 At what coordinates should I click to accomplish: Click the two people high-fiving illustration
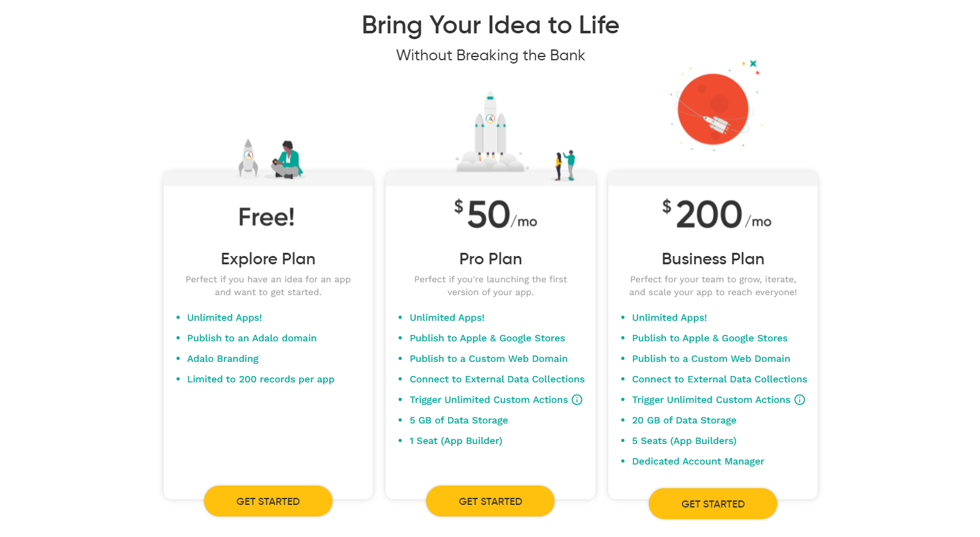[x=565, y=166]
